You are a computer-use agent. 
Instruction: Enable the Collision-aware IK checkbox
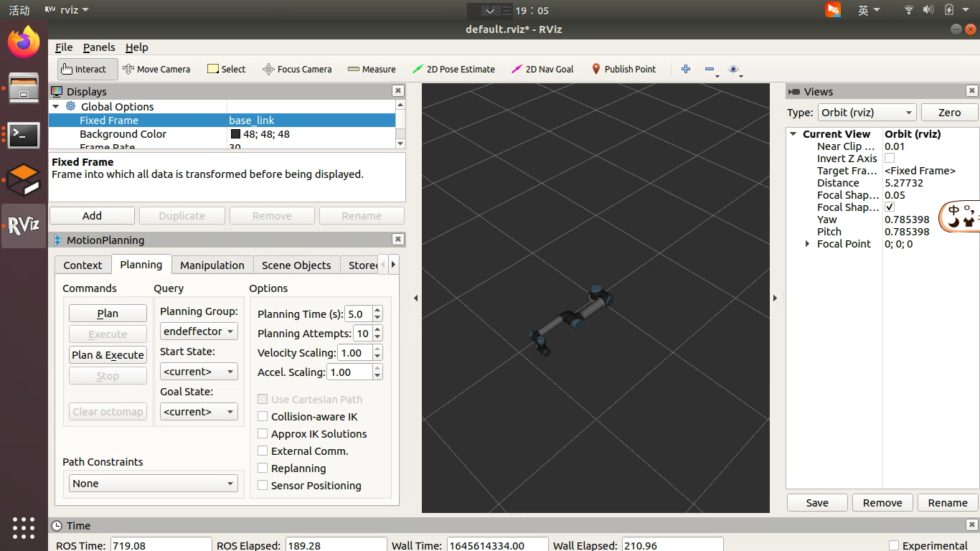click(x=263, y=417)
